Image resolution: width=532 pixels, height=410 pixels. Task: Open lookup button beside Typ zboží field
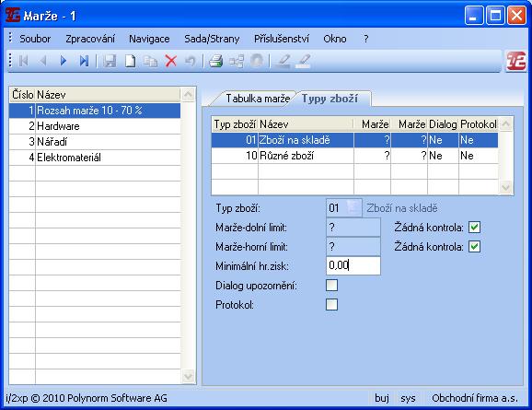click(x=353, y=207)
